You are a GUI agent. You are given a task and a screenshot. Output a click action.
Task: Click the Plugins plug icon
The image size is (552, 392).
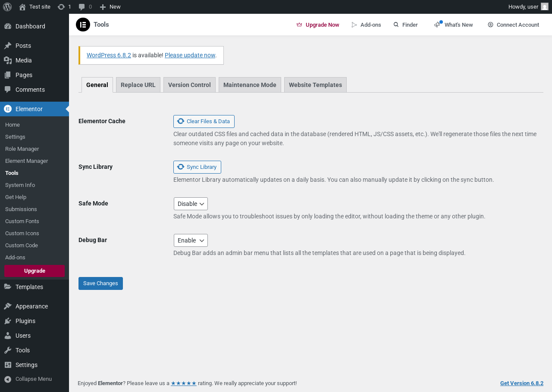8,321
